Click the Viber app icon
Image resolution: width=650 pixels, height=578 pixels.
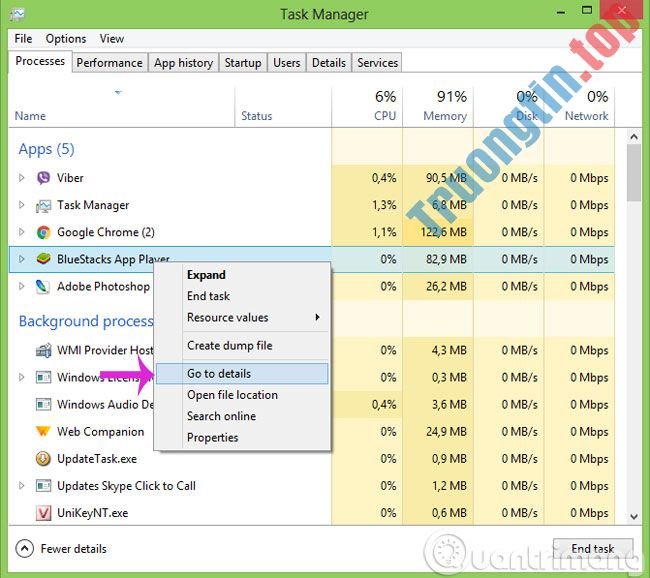pyautogui.click(x=43, y=178)
